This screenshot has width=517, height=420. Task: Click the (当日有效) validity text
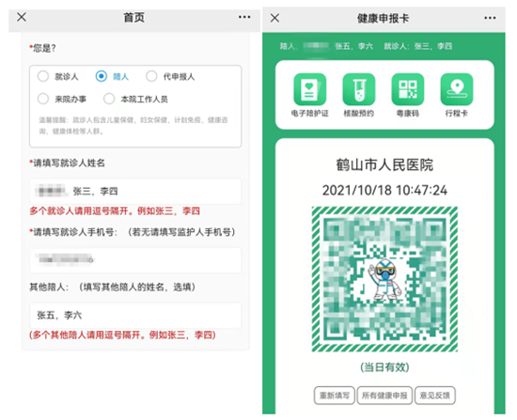coord(384,367)
